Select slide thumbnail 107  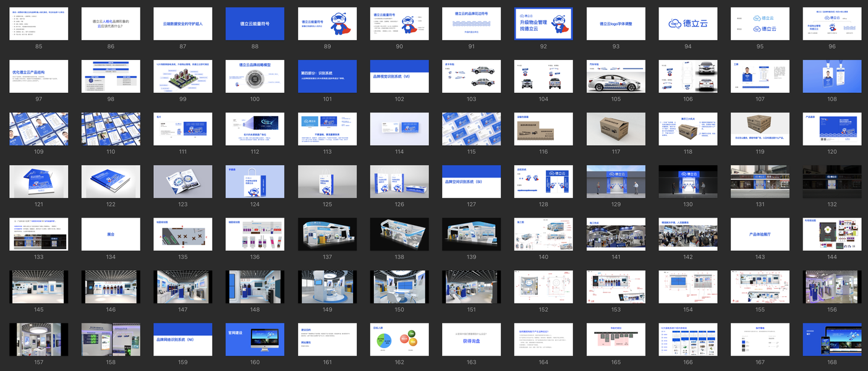760,77
